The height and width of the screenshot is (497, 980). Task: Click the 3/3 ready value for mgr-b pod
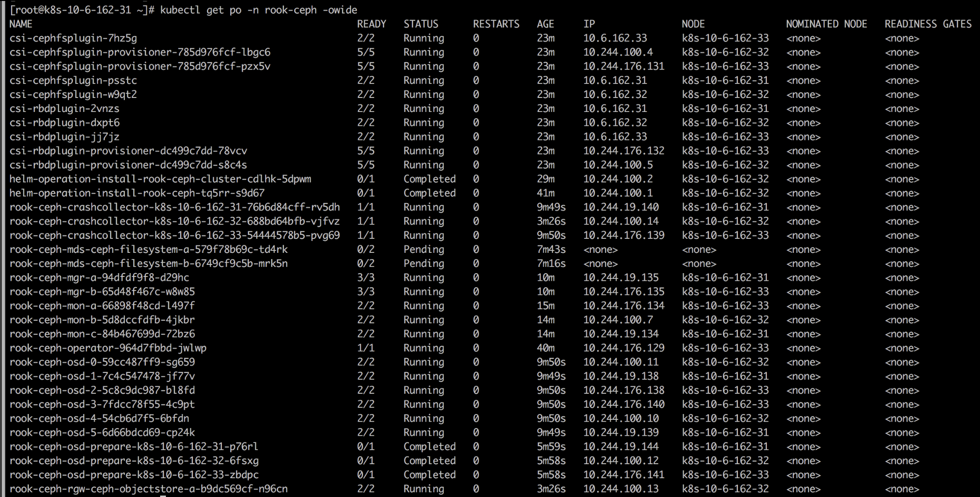pos(366,291)
